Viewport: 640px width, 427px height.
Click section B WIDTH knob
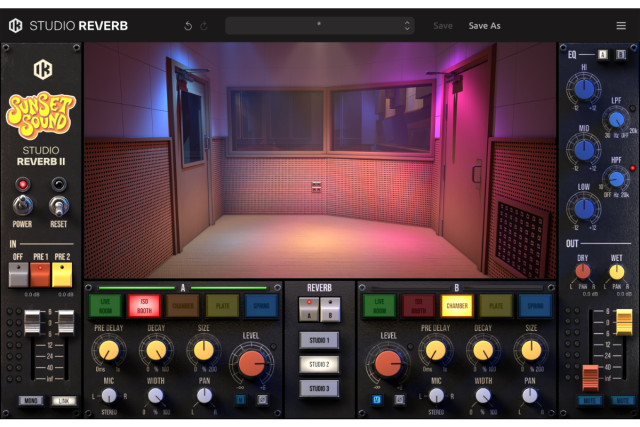coord(483,396)
